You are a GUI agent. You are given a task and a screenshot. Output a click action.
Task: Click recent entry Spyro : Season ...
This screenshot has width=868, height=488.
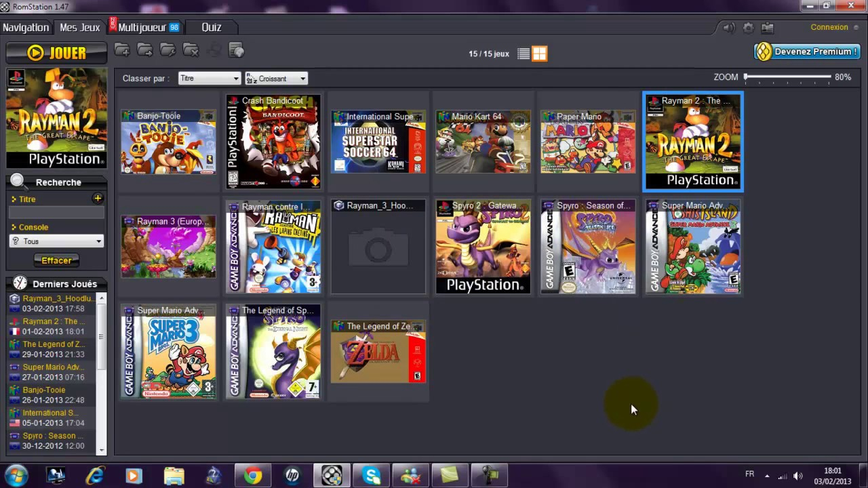click(x=52, y=441)
